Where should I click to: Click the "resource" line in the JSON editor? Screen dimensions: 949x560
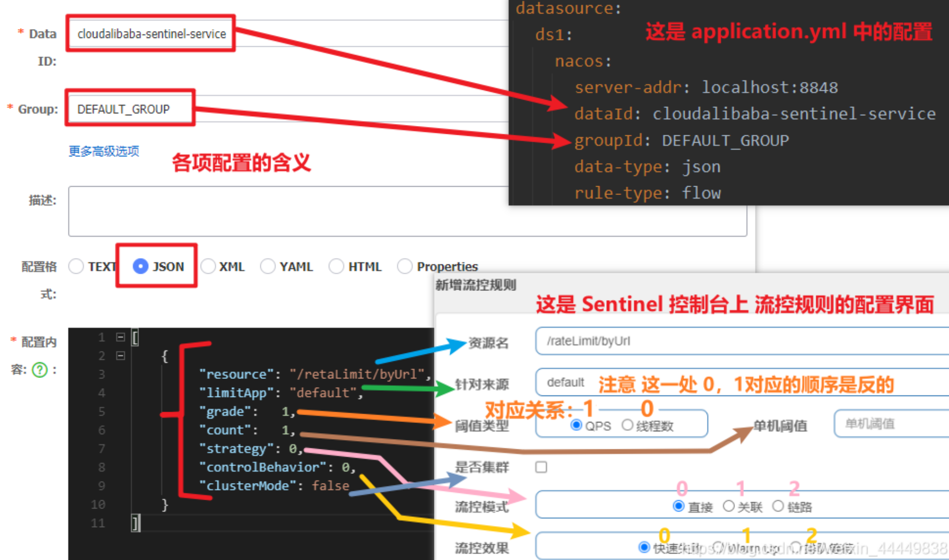point(315,374)
